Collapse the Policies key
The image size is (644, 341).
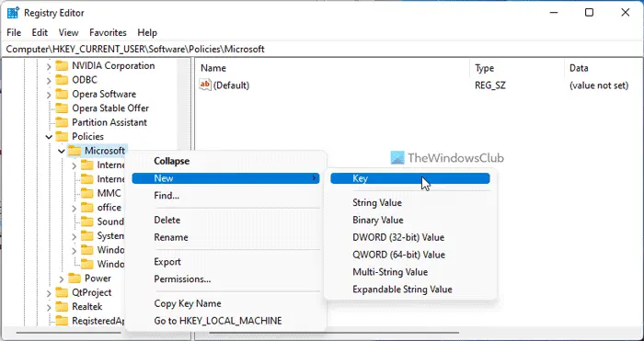pos(49,137)
